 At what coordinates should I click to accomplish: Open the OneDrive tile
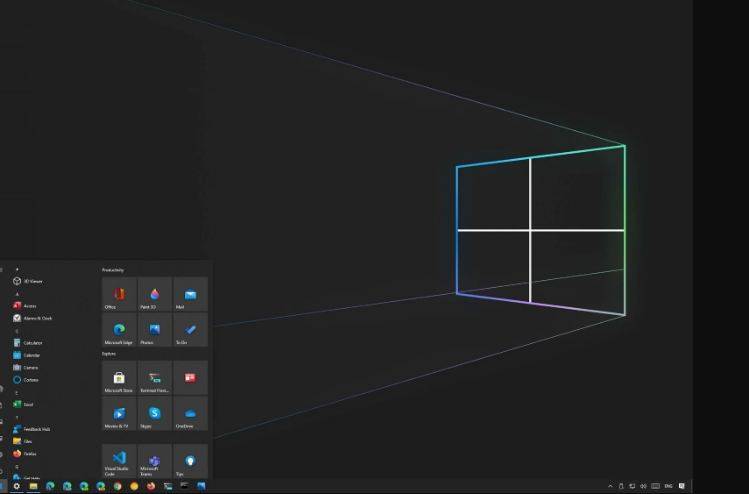tap(190, 413)
